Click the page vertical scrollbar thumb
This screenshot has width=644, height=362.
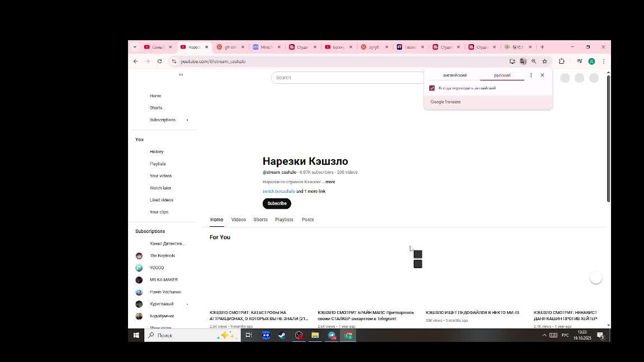[608, 139]
